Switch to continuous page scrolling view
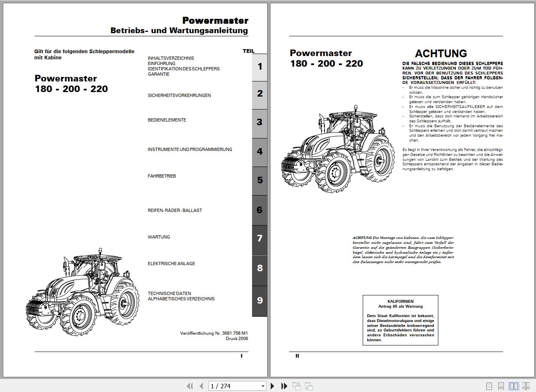Image resolution: width=536 pixels, height=392 pixels. pyautogui.click(x=501, y=386)
